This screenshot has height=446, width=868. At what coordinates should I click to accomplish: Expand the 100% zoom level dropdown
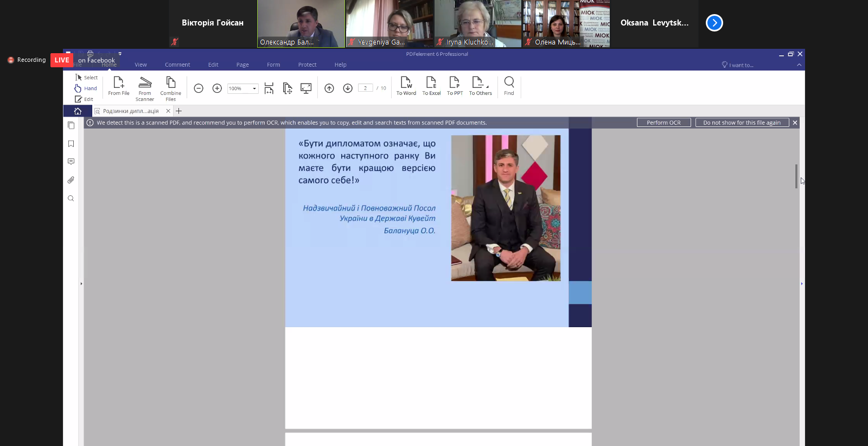pos(254,88)
